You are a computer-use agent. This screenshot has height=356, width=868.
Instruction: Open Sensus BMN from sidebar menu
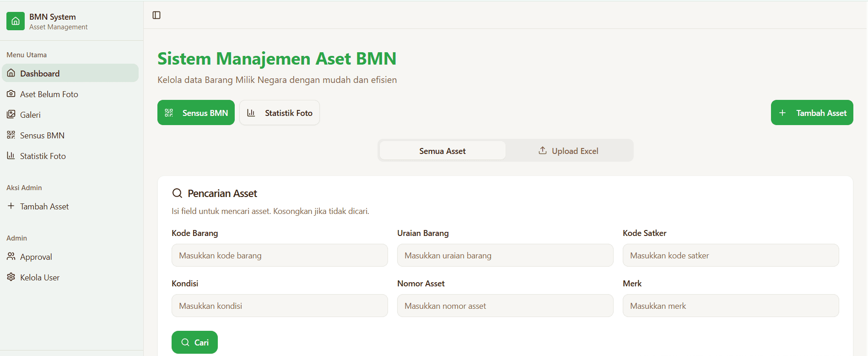(x=70, y=135)
